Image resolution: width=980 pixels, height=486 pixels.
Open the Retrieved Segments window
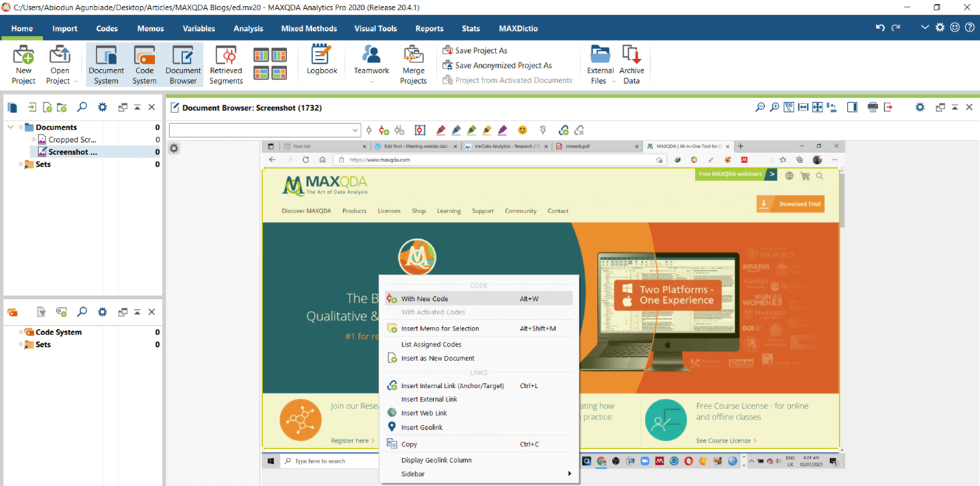226,65
